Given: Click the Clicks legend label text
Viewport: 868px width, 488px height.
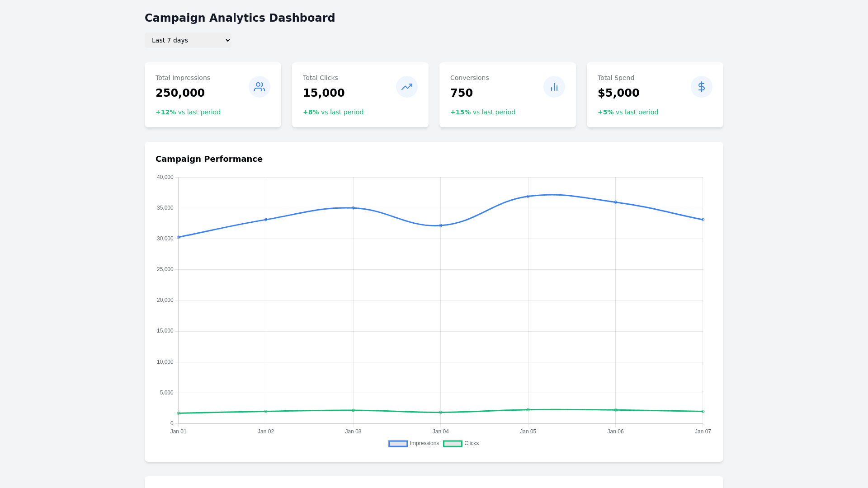Looking at the screenshot, I should coord(471,443).
